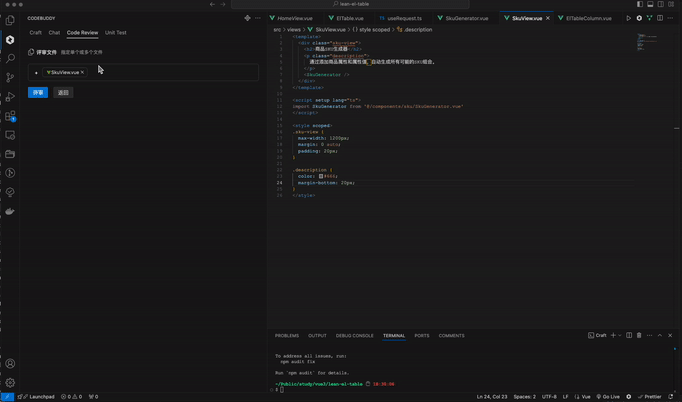Click Ln 24, Col 23 in status bar
Screen dimensions: 682x402
[492, 397]
